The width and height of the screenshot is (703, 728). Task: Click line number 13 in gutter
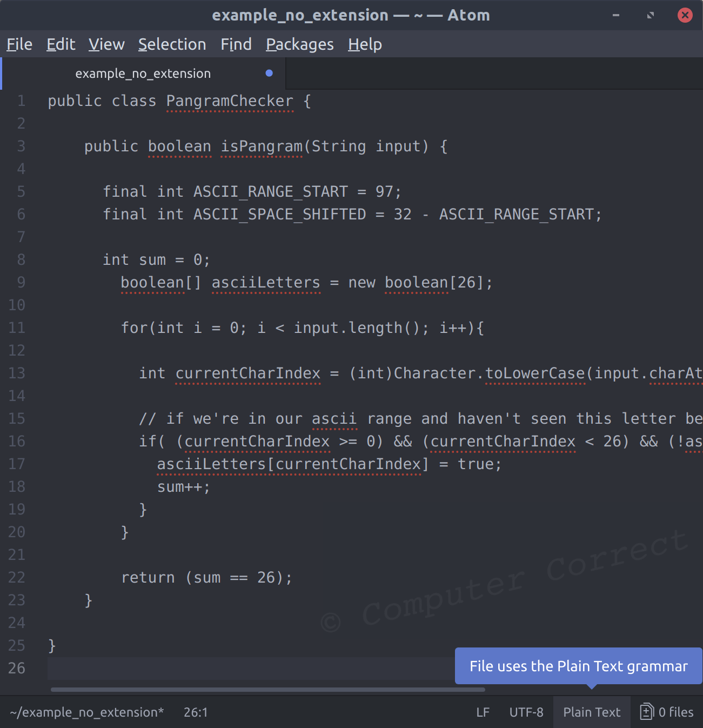(x=17, y=373)
